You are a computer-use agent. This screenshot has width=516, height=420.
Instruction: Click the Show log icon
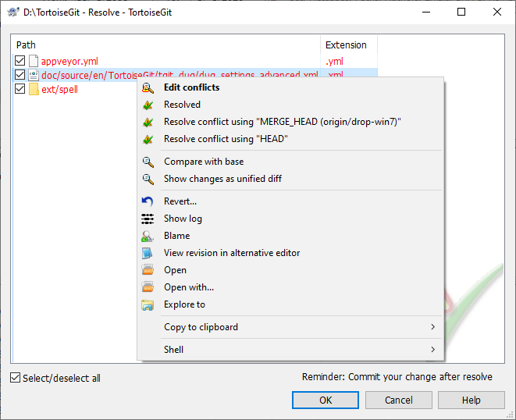(x=148, y=219)
